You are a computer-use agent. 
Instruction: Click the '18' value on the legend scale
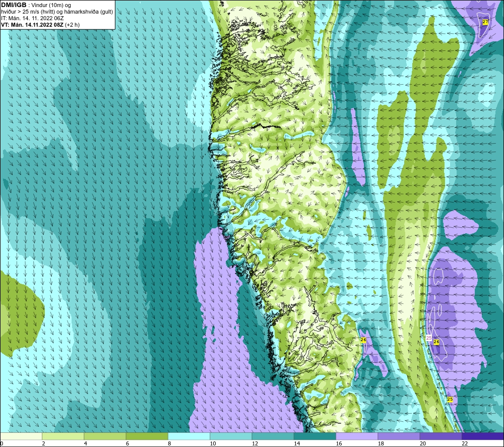pyautogui.click(x=381, y=444)
